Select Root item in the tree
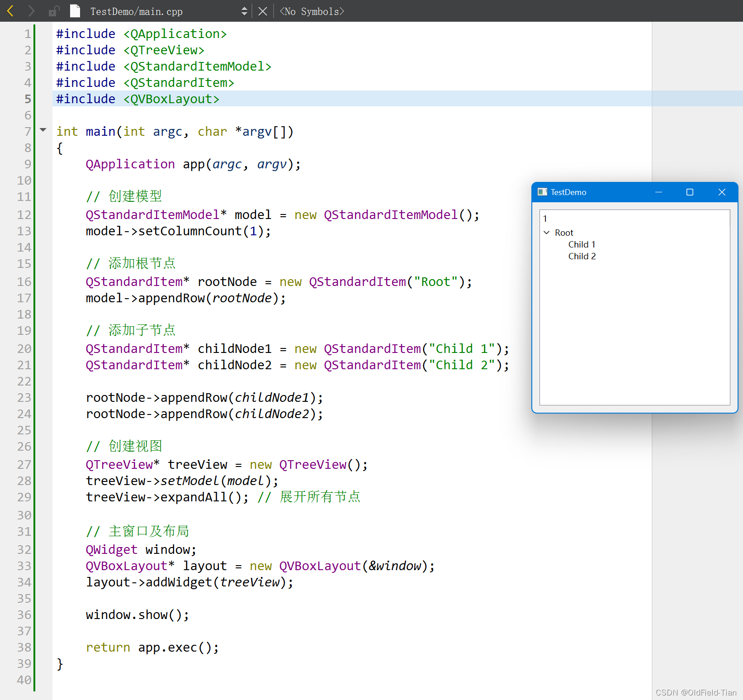 [564, 233]
